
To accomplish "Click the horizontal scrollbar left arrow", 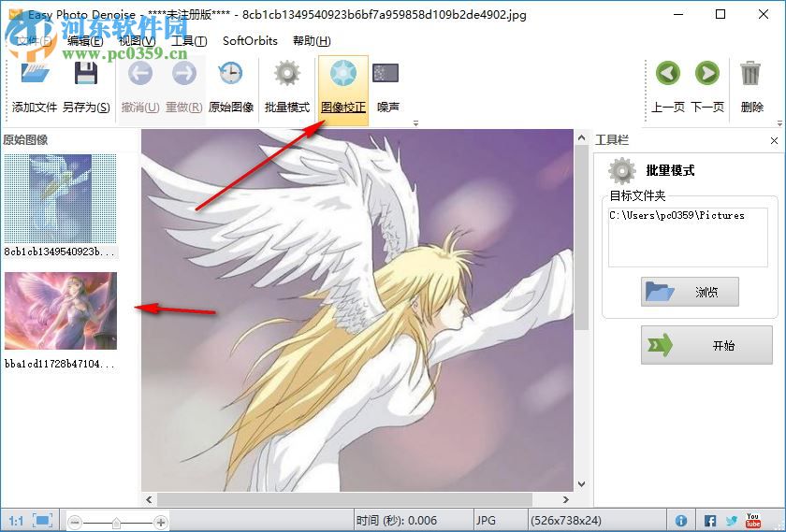I will (149, 499).
